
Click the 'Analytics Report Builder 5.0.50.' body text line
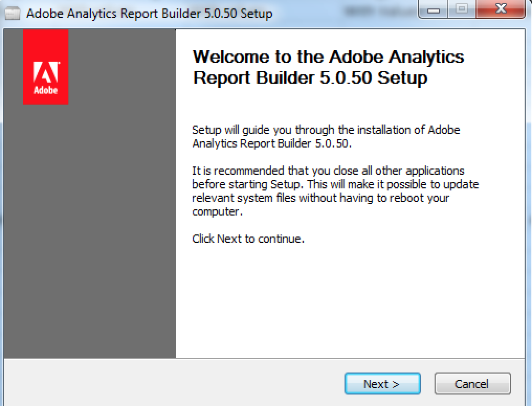(271, 143)
